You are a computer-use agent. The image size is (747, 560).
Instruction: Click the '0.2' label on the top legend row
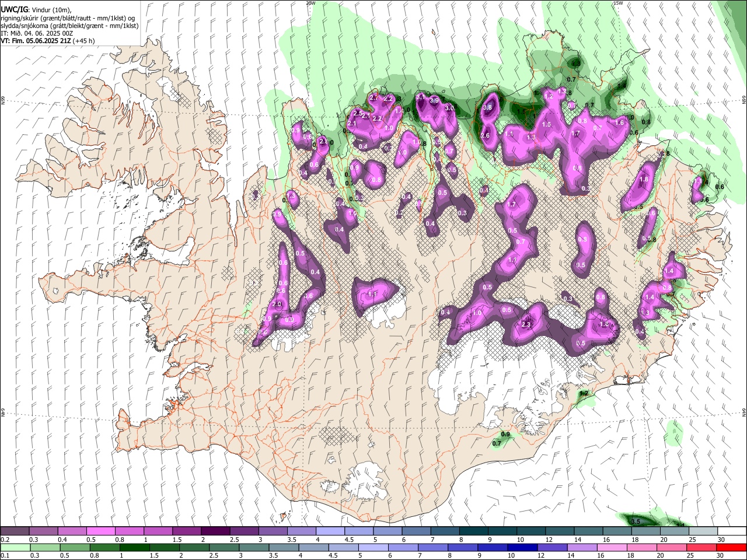click(x=5, y=540)
